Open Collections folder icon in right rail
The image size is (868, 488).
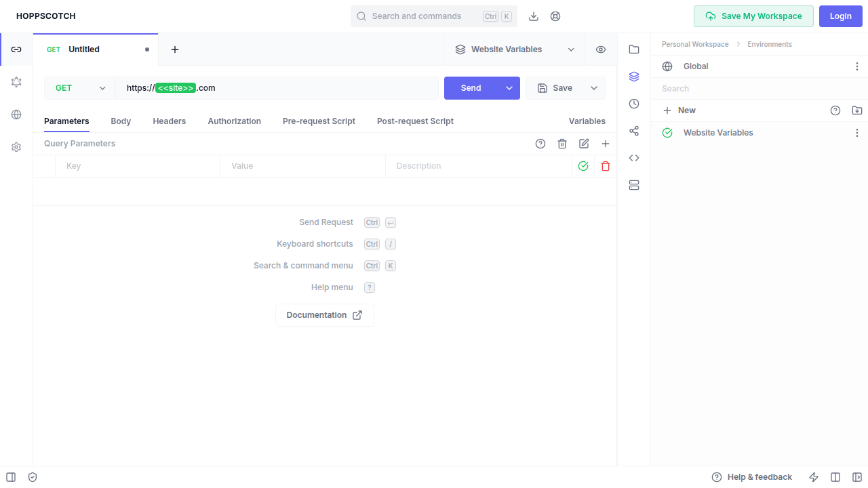pyautogui.click(x=634, y=49)
